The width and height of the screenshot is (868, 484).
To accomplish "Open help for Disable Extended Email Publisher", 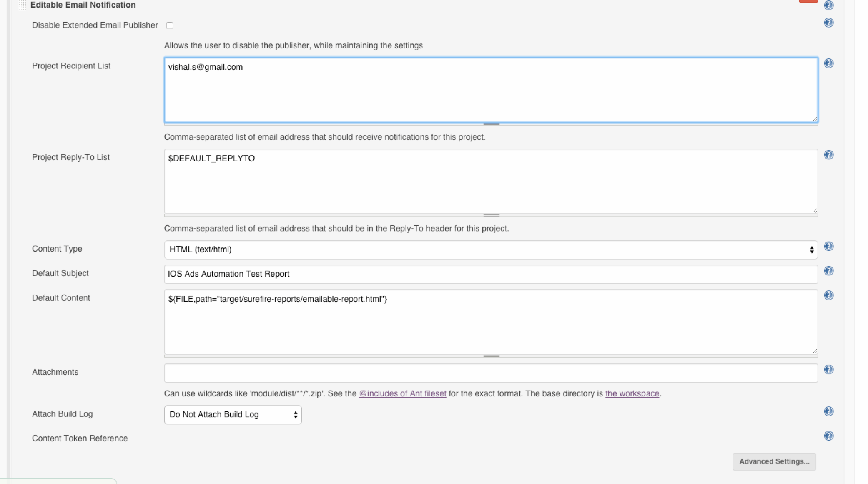I will click(829, 23).
